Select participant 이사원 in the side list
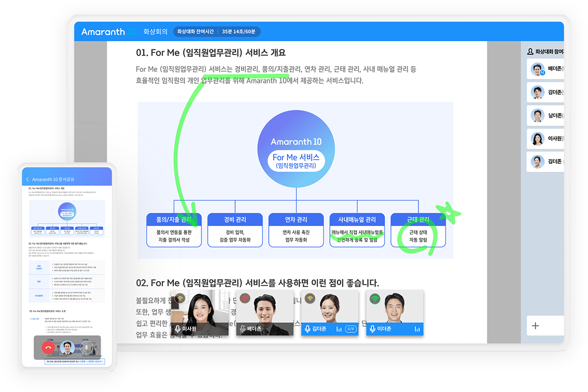The image size is (588, 392). tap(545, 138)
